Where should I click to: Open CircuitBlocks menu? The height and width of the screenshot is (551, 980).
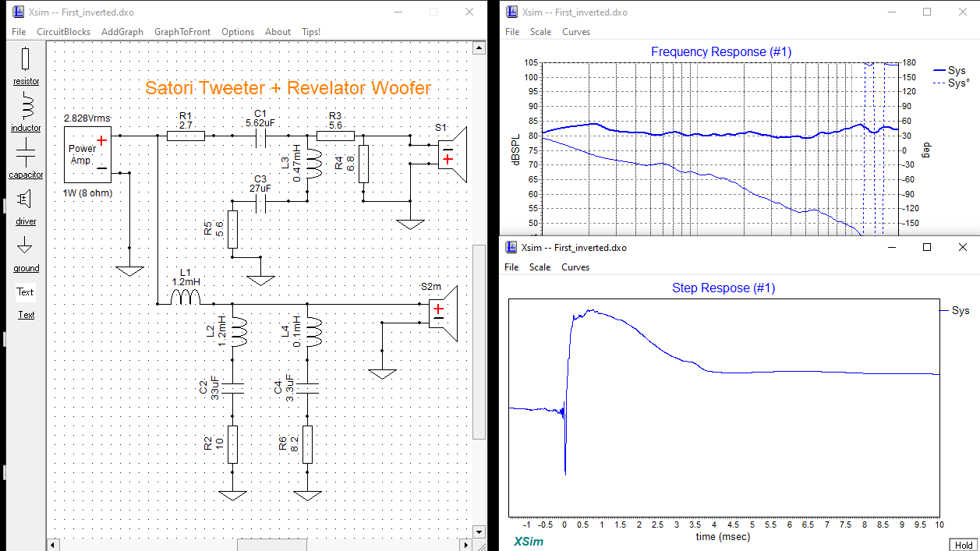tap(63, 32)
